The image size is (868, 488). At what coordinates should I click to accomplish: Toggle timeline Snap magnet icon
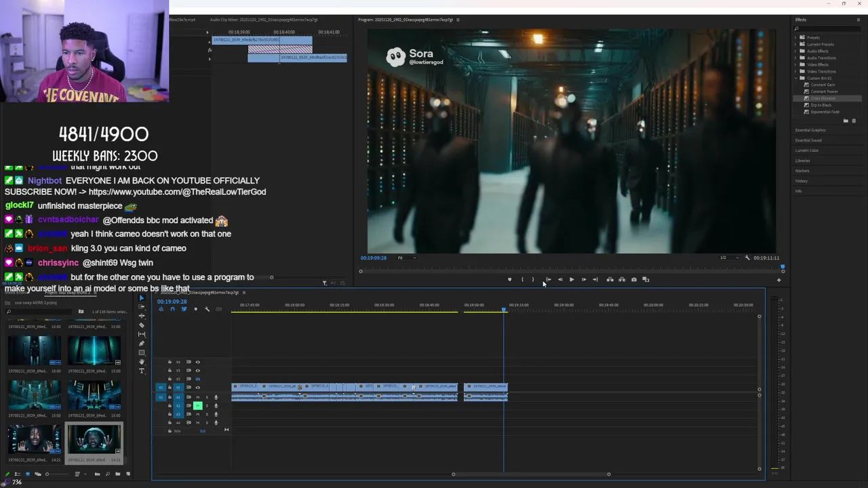tap(172, 309)
